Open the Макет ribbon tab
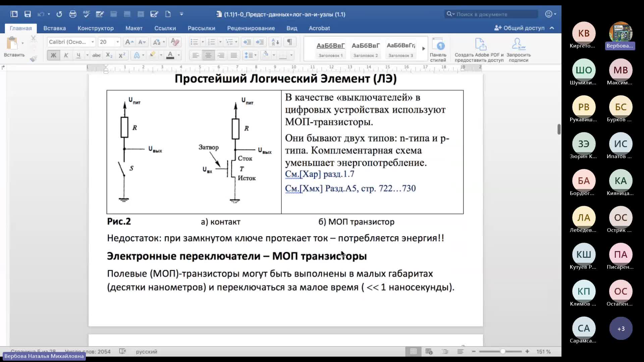644x362 pixels. 134,28
